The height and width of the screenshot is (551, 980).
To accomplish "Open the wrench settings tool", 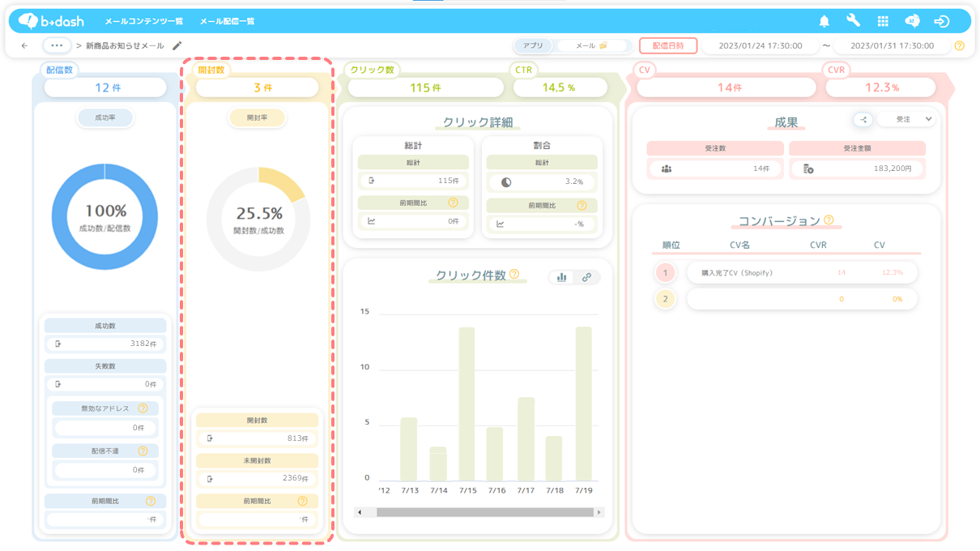I will point(853,21).
